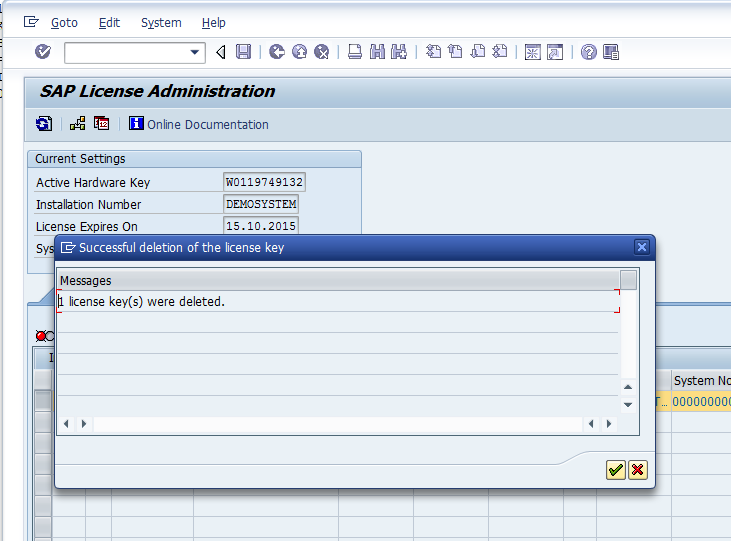Click the left horizontal scroll right arrow
This screenshot has width=731, height=541.
[84, 423]
